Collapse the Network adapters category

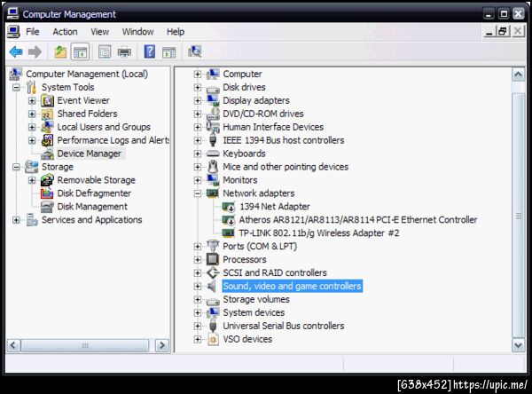(198, 193)
